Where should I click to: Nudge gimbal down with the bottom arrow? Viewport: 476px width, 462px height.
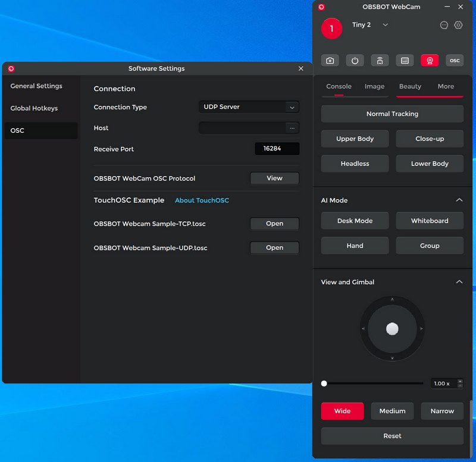pyautogui.click(x=392, y=359)
